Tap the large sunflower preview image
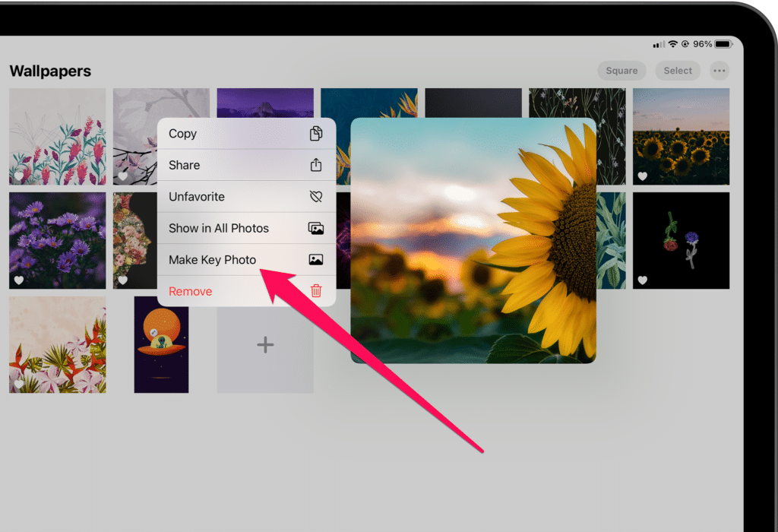This screenshot has height=532, width=778. point(473,240)
